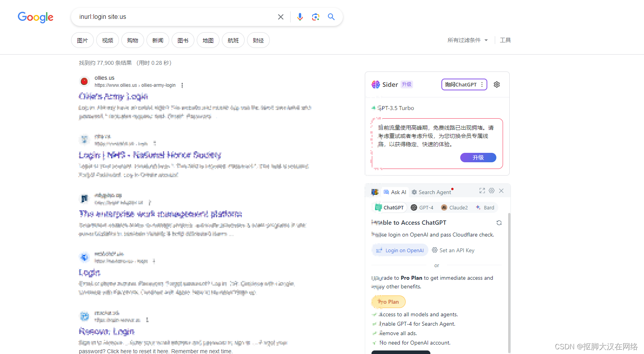This screenshot has width=644, height=354.
Task: Filter results by 新闻
Action: click(158, 40)
